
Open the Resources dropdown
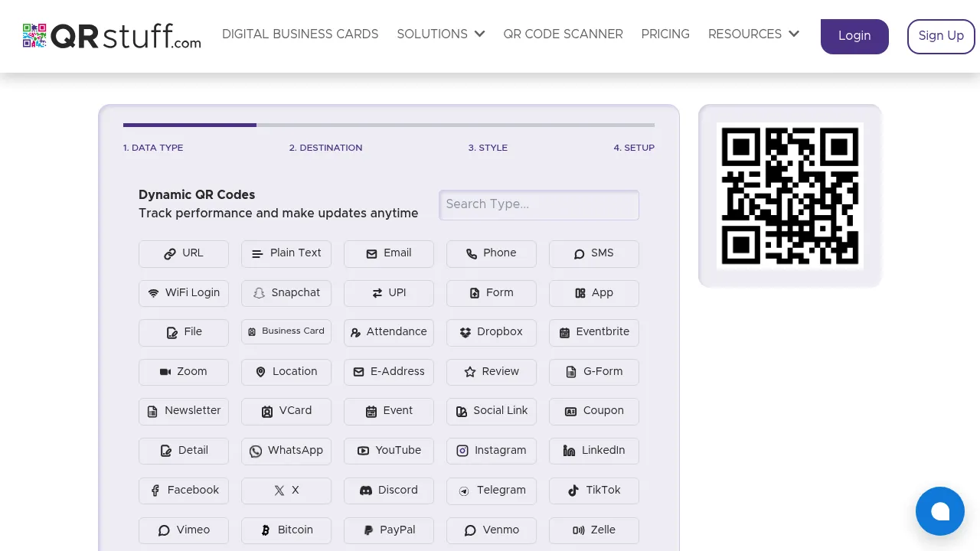[x=753, y=34]
